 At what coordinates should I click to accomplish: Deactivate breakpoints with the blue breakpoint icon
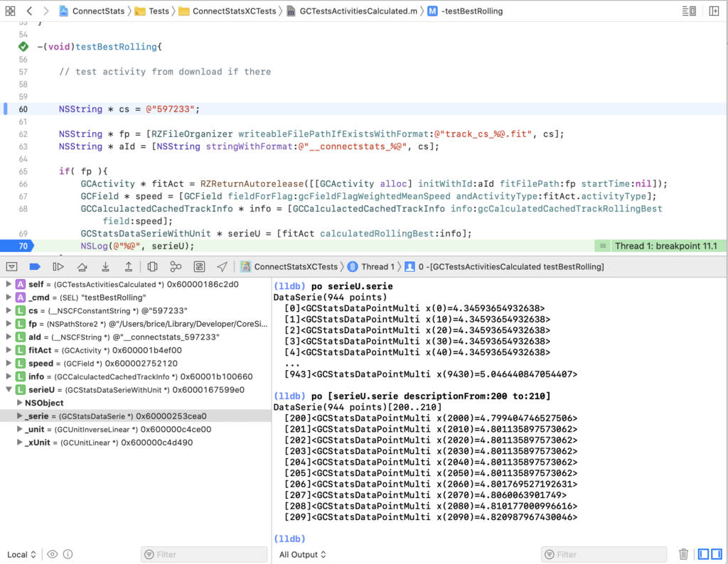coord(35,266)
